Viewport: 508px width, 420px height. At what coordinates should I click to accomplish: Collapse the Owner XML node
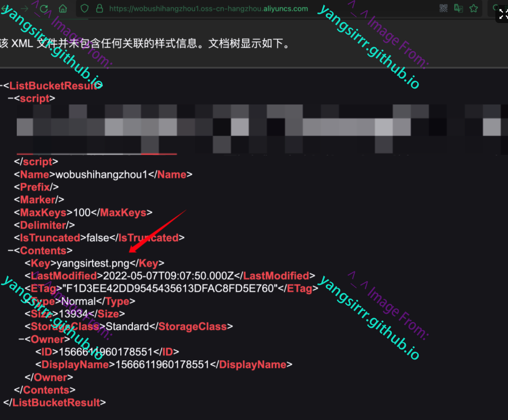tap(21, 339)
